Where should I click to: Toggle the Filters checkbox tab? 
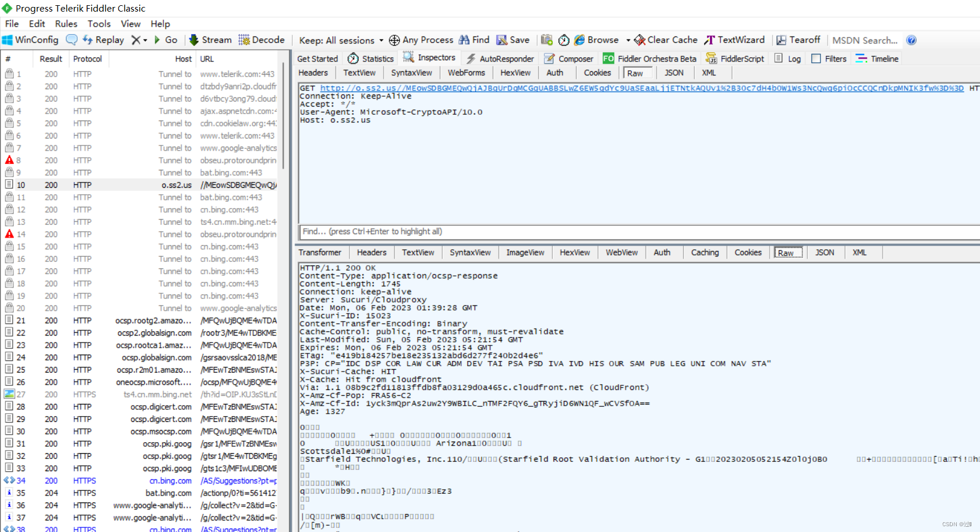click(x=829, y=59)
